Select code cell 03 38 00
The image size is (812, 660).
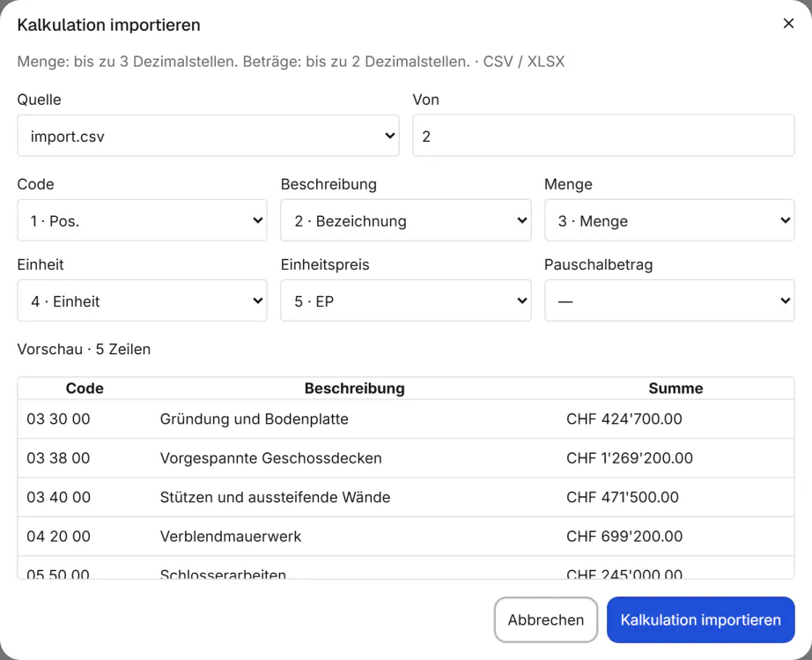coord(58,458)
